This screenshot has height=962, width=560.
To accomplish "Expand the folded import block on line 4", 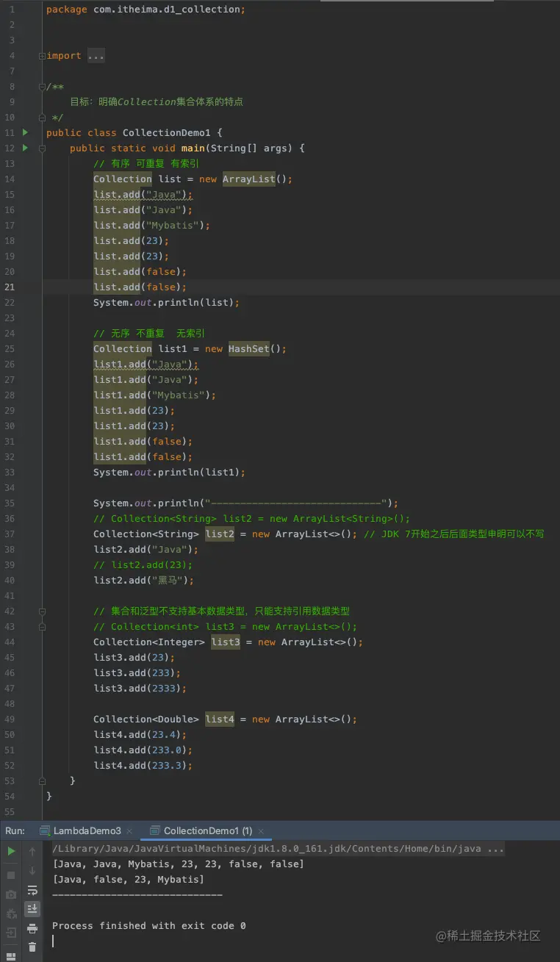I will pyautogui.click(x=43, y=56).
